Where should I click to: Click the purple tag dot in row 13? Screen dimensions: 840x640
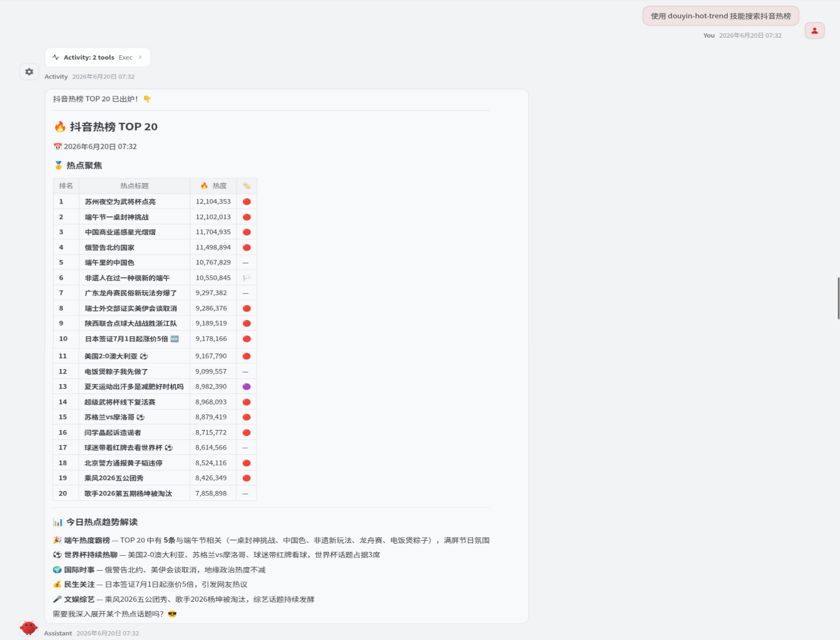click(247, 387)
